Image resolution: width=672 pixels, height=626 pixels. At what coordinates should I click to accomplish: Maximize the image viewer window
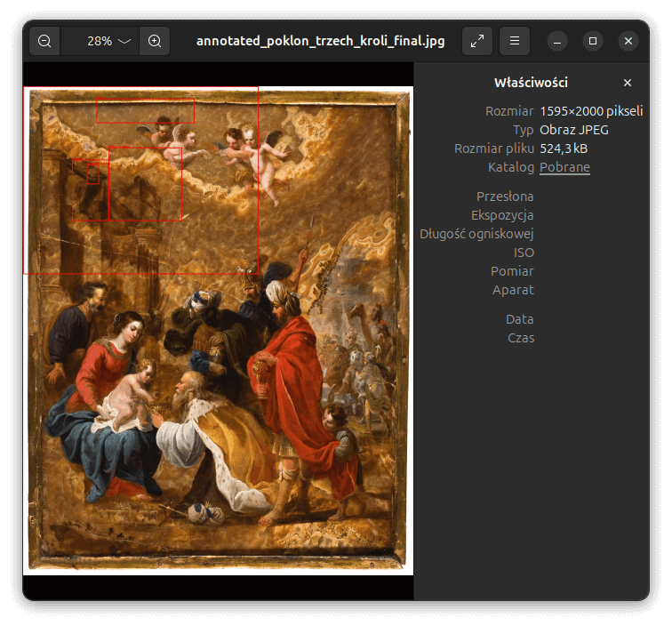click(593, 41)
